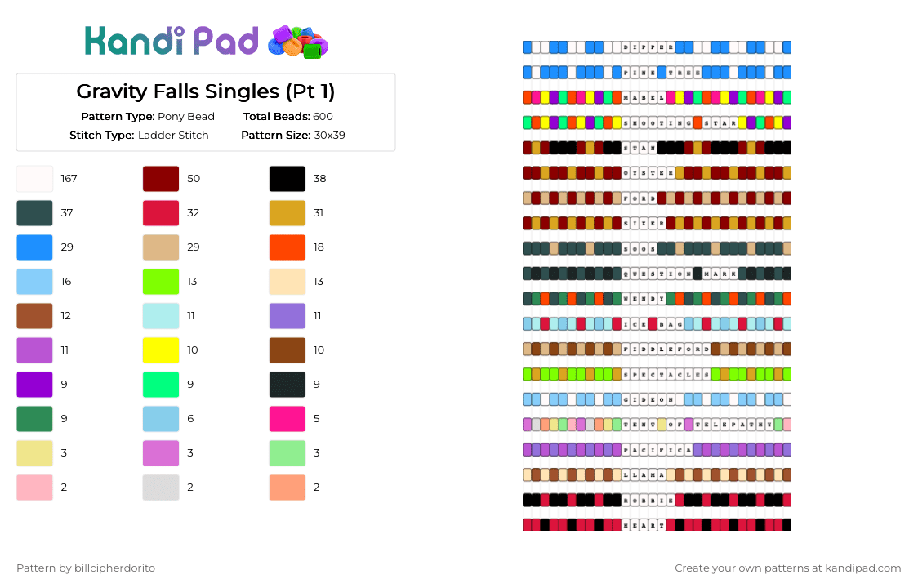This screenshot has width=918, height=588.
Task: Select the dark violet swatch beside 9
Action: click(x=34, y=385)
